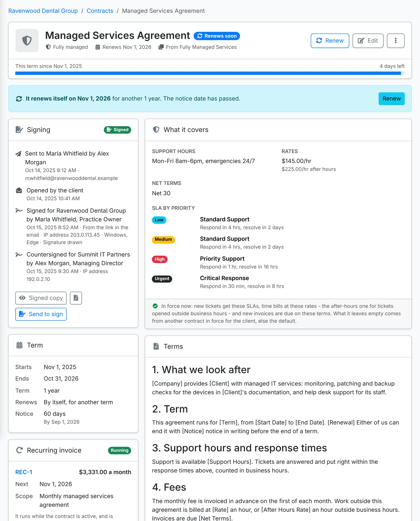Click the Renews soon badge
The image size is (420, 521).
tap(217, 36)
